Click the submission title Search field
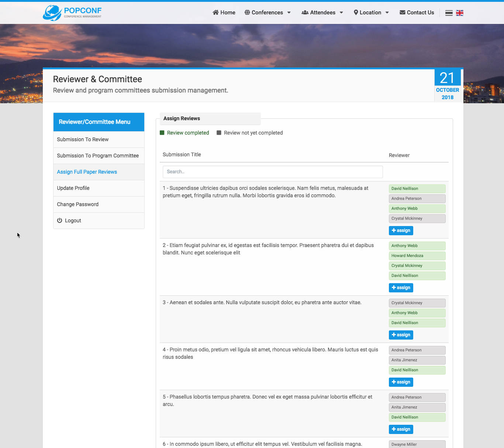 [x=272, y=172]
